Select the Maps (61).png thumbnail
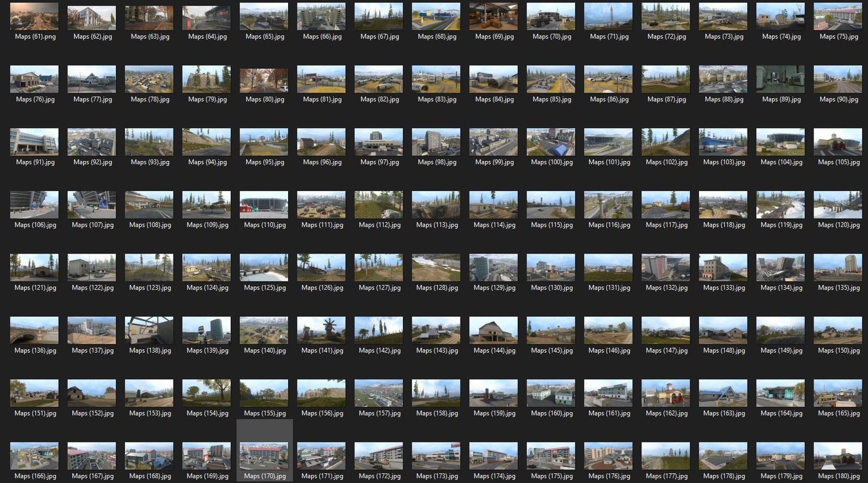The height and width of the screenshot is (483, 868). (x=35, y=16)
